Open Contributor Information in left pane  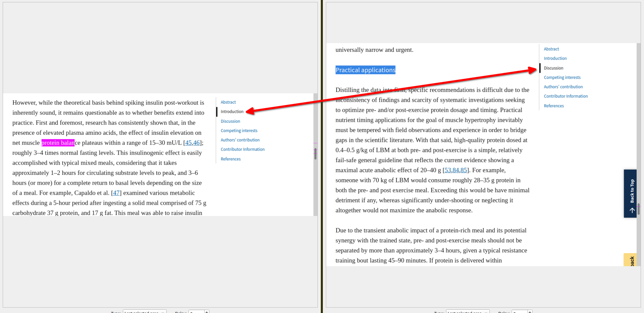[242, 150]
